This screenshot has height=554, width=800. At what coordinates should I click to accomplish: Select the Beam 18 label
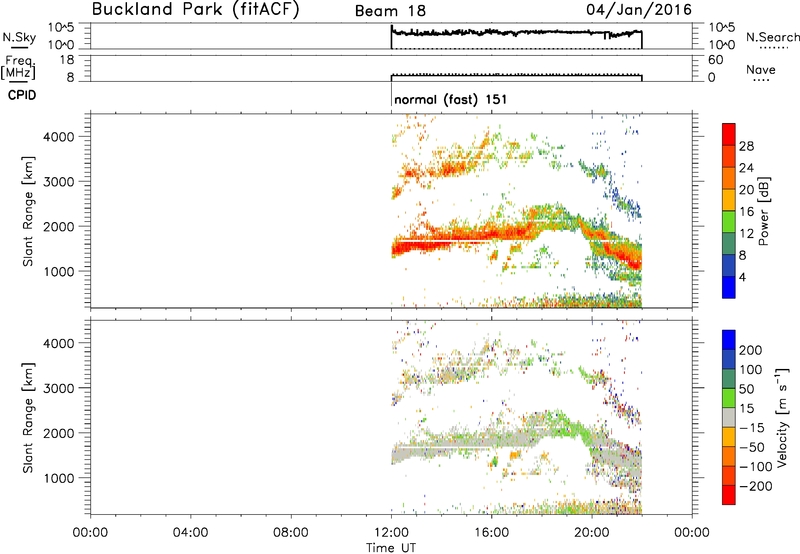(x=390, y=11)
